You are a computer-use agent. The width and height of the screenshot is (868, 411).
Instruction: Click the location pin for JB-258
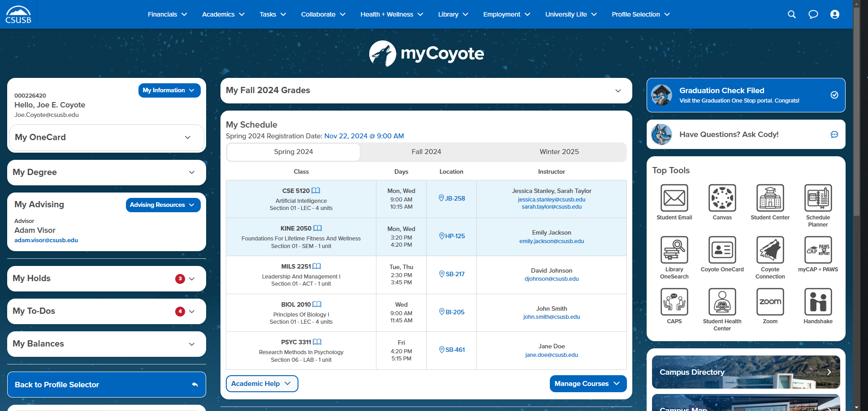tap(442, 198)
